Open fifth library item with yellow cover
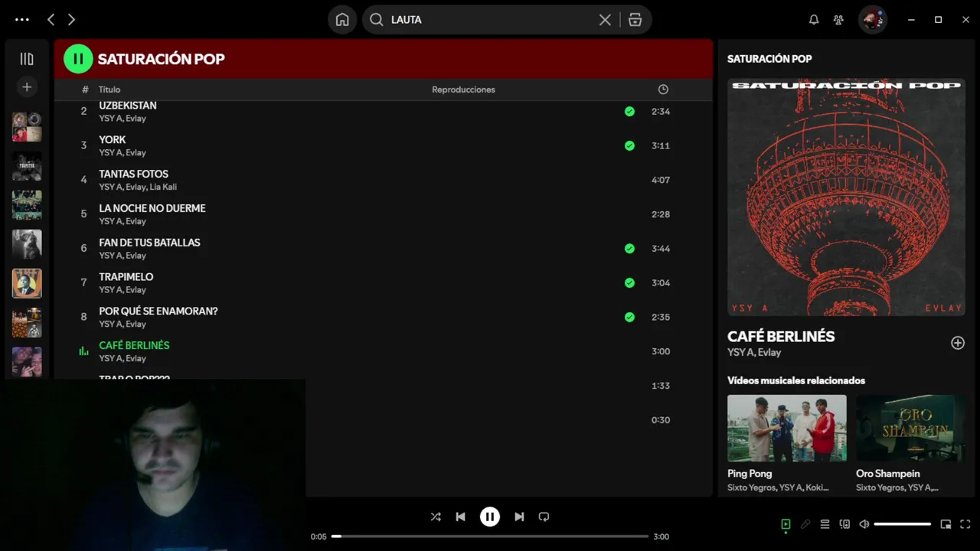This screenshot has width=980, height=551. click(x=27, y=283)
